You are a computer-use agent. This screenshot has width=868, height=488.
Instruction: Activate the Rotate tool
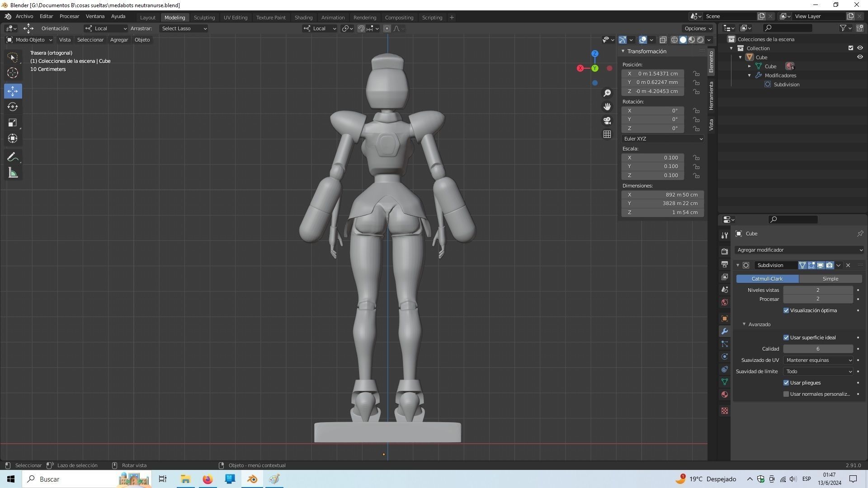point(13,107)
